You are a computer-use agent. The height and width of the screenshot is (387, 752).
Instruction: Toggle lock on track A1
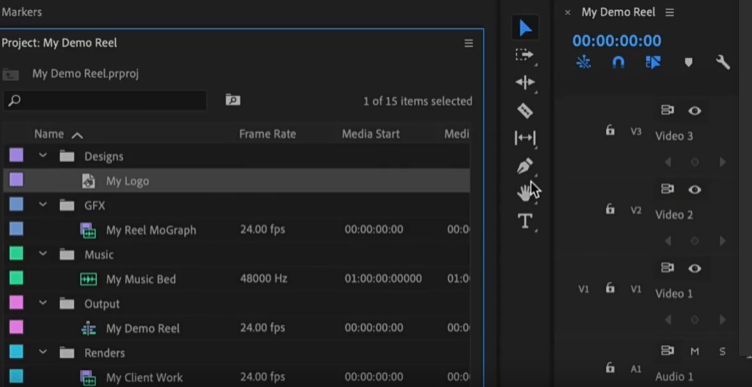[610, 367]
